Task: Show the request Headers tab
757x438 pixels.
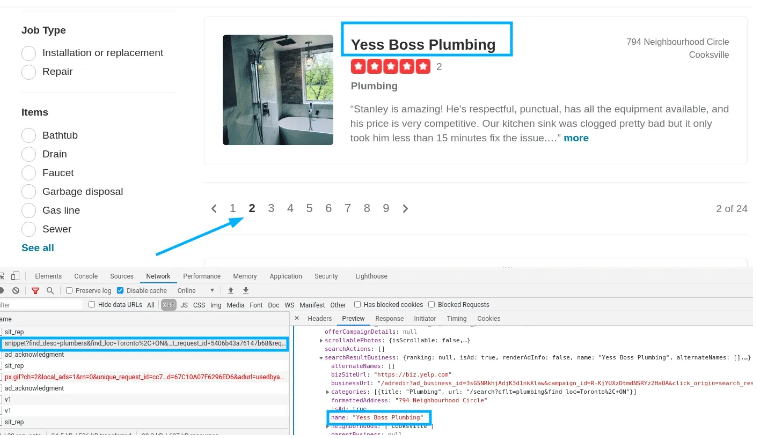Action: click(x=320, y=319)
